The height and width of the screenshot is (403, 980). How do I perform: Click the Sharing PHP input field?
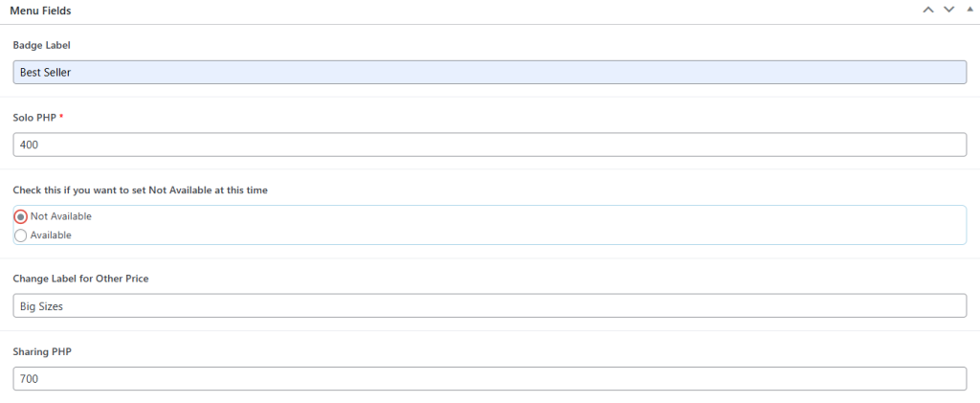click(490, 378)
